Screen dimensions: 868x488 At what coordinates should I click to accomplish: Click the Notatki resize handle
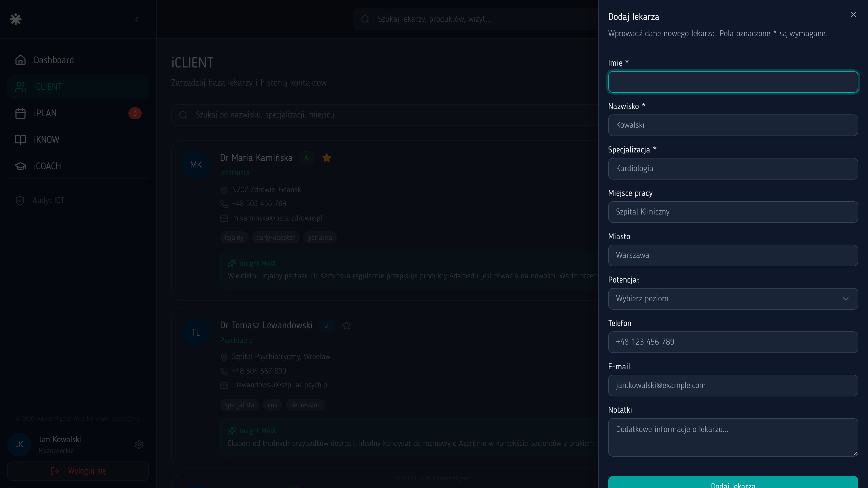tap(855, 453)
